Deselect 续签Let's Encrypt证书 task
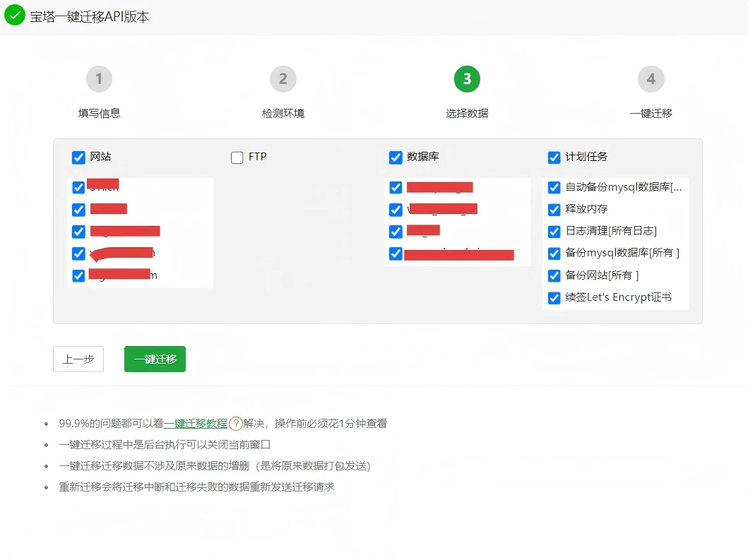This screenshot has height=560, width=748. 554,298
